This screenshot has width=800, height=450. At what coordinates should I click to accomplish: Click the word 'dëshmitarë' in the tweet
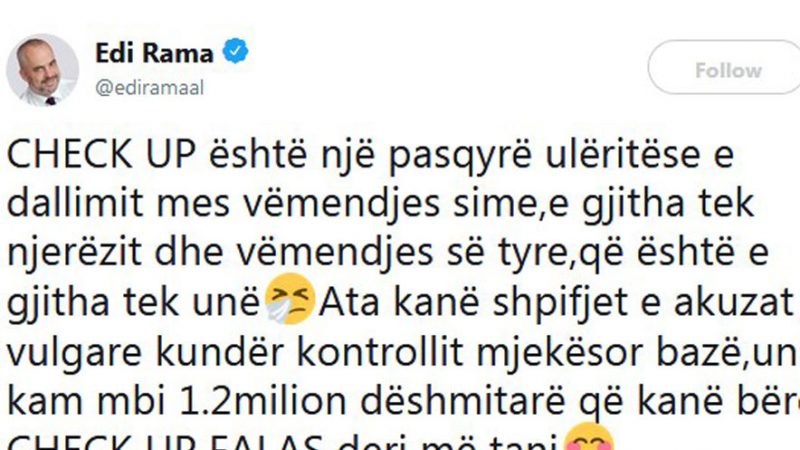coord(463,402)
